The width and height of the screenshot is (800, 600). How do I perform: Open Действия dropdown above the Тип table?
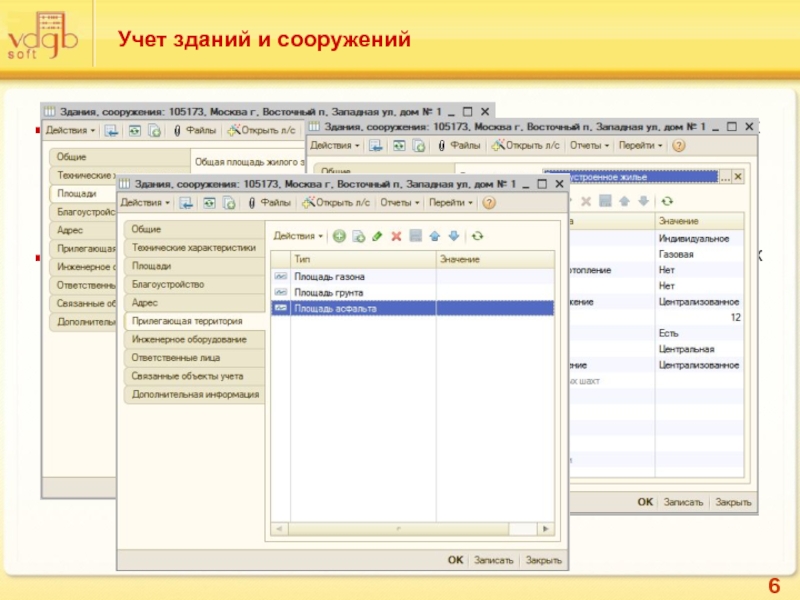tap(298, 236)
